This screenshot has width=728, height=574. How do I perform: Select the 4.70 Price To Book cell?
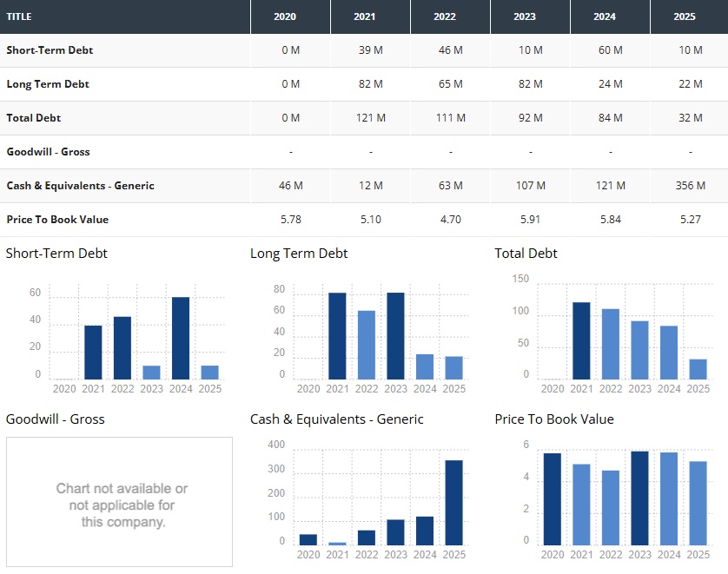(450, 220)
